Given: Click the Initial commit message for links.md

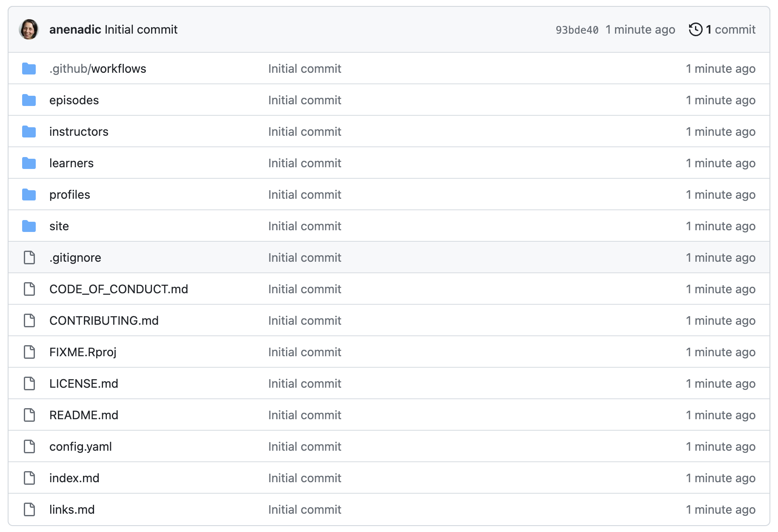Looking at the screenshot, I should tap(304, 509).
